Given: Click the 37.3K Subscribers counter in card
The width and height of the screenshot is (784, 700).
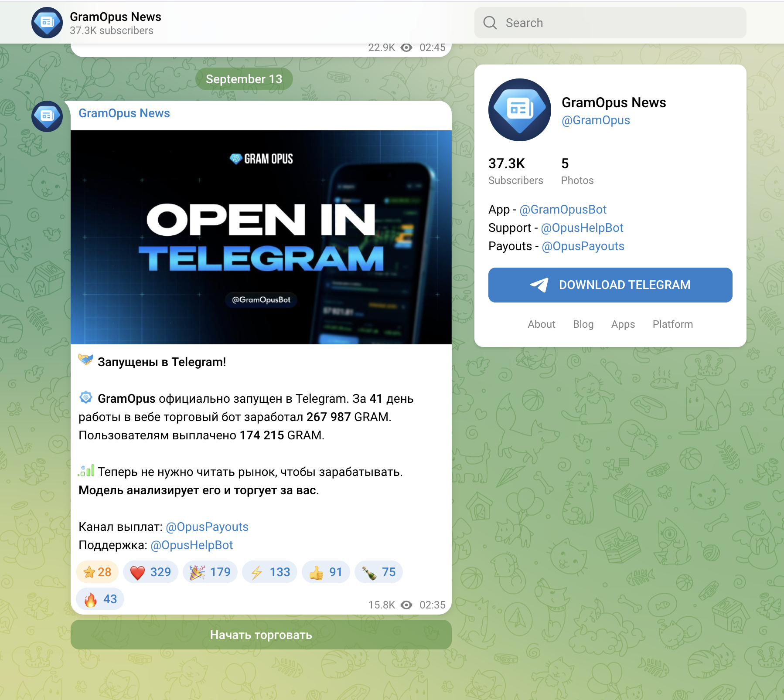Looking at the screenshot, I should pos(516,171).
